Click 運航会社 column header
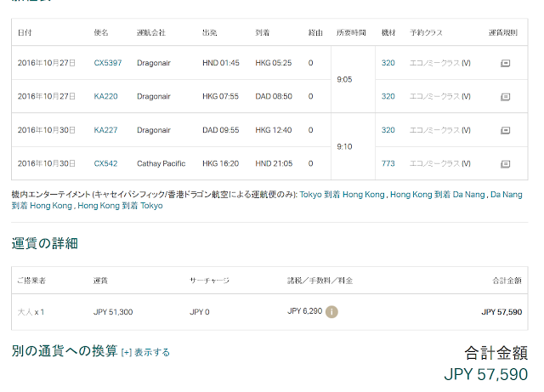 [151, 32]
